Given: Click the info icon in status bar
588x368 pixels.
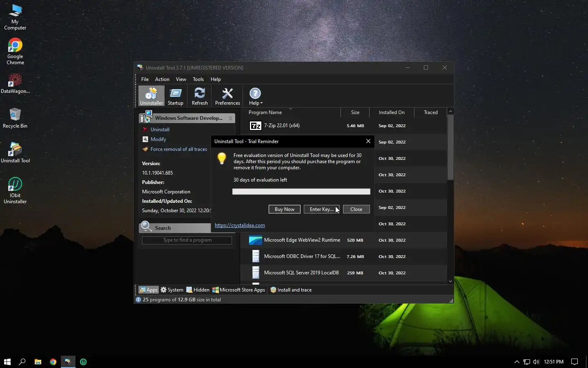Looking at the screenshot, I should (138, 300).
